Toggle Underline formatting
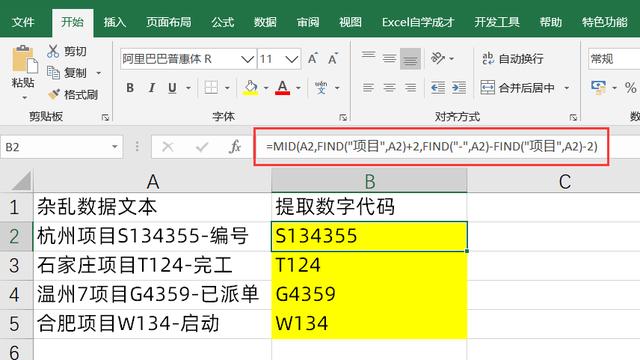 coord(172,88)
